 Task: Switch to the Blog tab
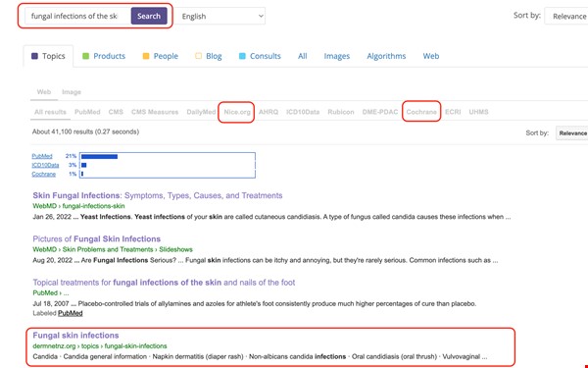(209, 56)
